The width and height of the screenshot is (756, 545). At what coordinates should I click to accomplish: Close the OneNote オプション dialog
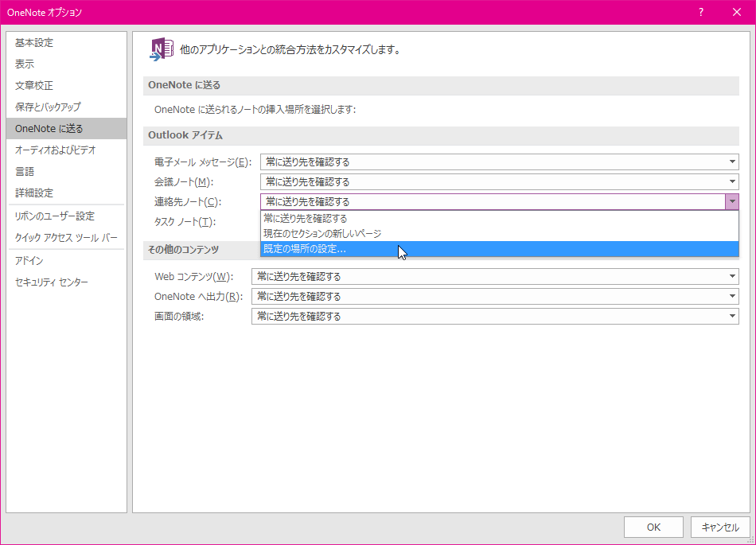tap(737, 12)
